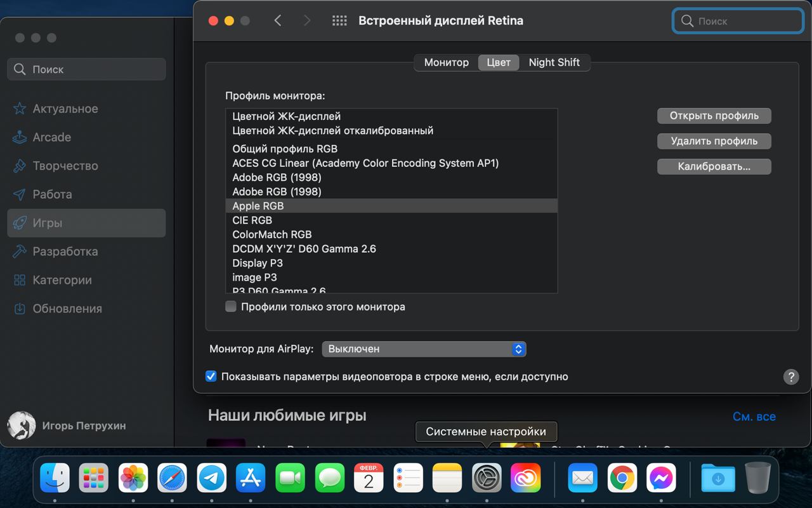
Task: Click System Preferences gear in Dock
Action: coord(487,478)
